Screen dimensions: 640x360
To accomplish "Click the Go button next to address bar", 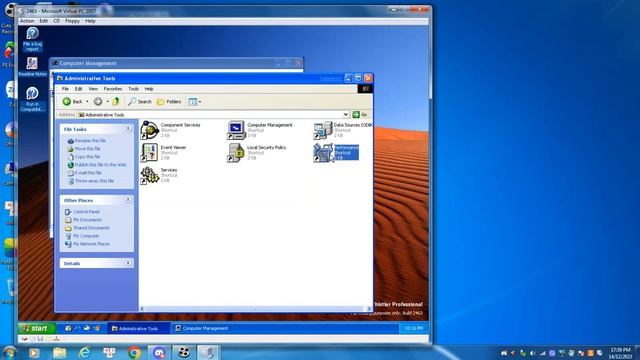I will [x=360, y=115].
